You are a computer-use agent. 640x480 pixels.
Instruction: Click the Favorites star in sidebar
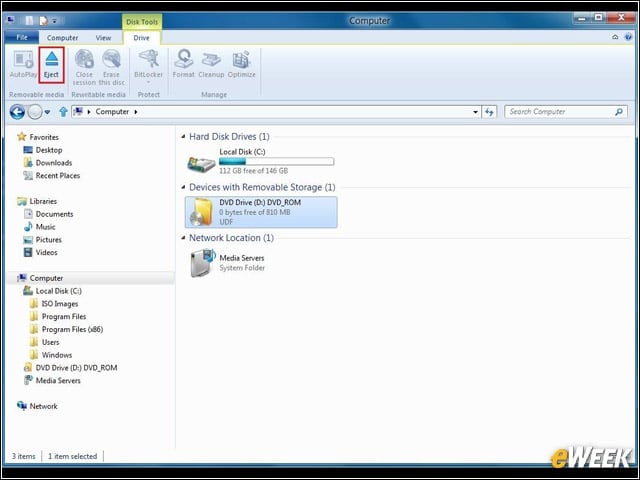tap(22, 137)
